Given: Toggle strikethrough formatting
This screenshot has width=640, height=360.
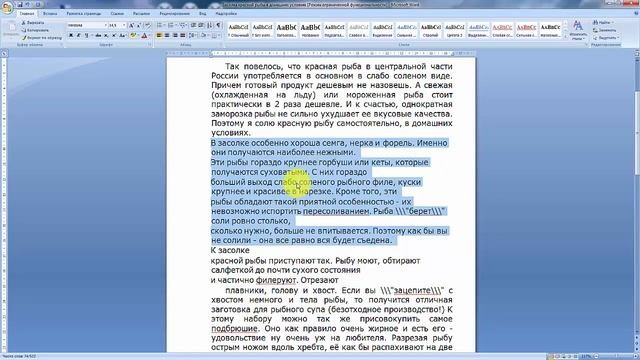Looking at the screenshot, I should point(98,36).
